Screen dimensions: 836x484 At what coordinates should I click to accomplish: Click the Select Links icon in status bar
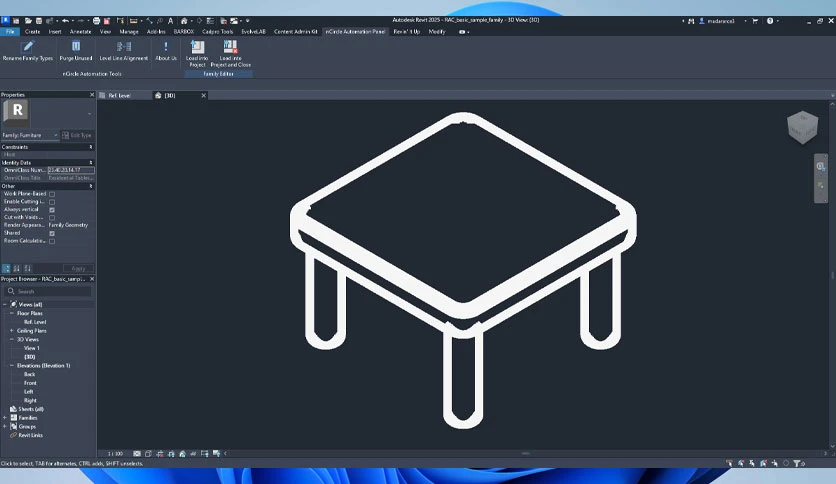(729, 464)
